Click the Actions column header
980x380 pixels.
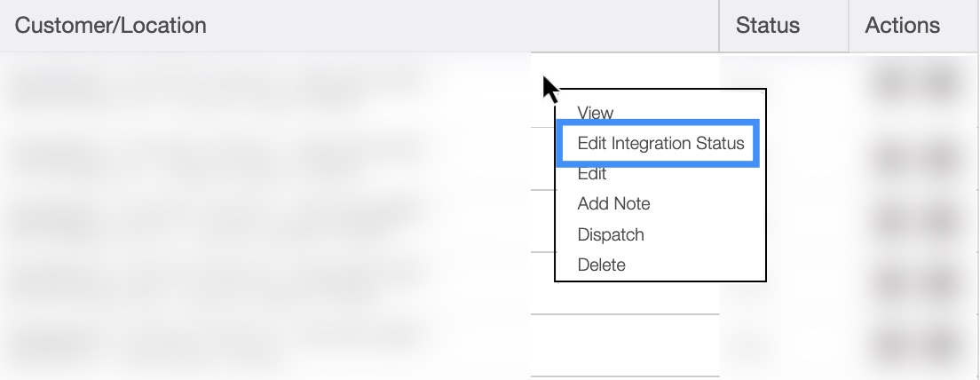click(x=902, y=26)
